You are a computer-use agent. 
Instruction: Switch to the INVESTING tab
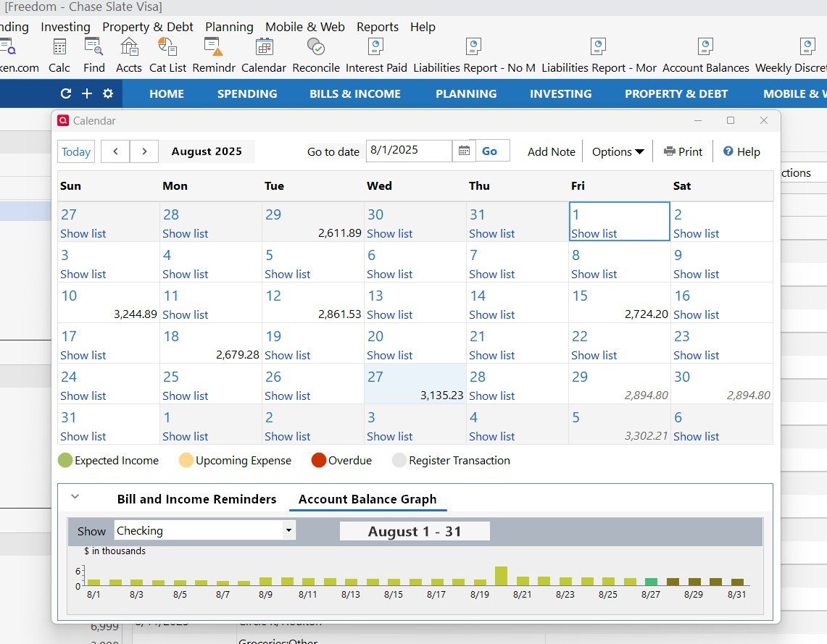[x=561, y=93]
